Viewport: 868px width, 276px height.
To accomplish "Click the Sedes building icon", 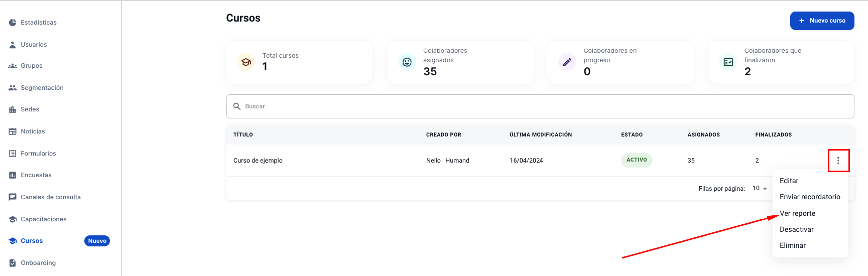I will (13, 109).
